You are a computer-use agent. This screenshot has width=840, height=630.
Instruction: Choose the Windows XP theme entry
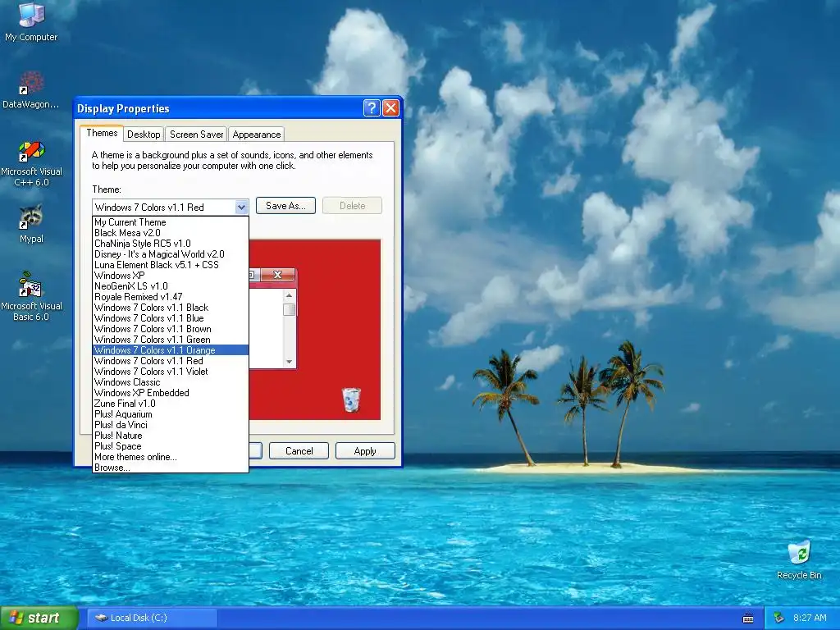tap(171, 276)
